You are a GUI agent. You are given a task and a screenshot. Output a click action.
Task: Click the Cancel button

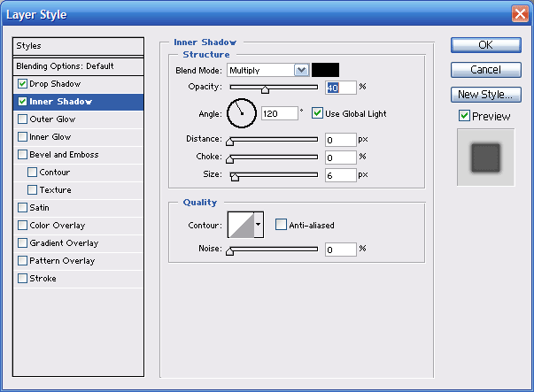click(485, 69)
